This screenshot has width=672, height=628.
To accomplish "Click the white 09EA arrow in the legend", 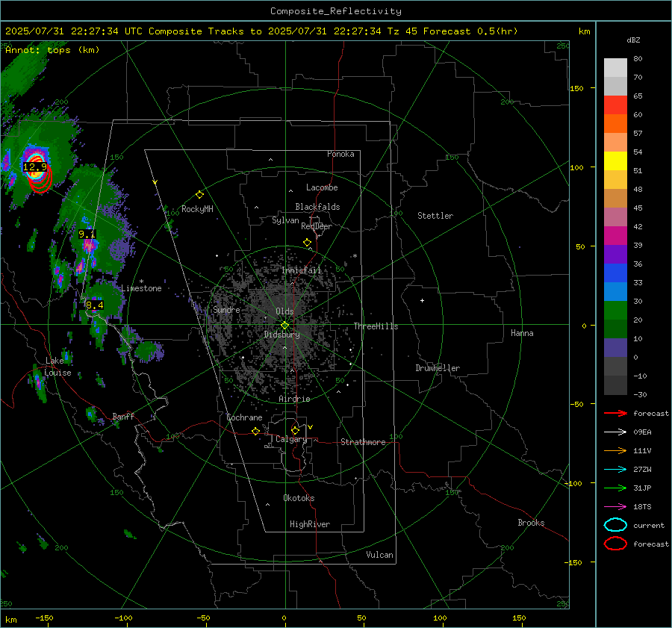I will coord(615,432).
